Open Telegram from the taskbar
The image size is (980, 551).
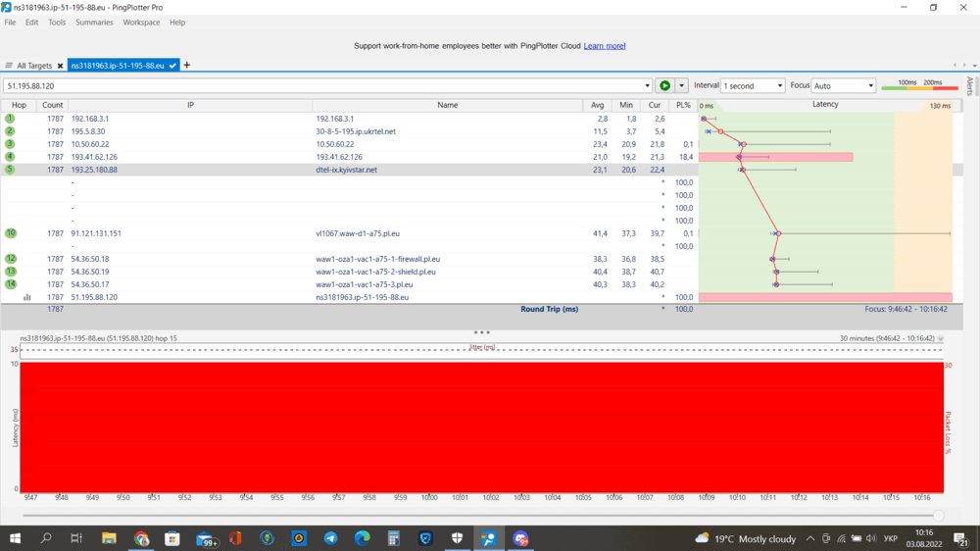[330, 538]
